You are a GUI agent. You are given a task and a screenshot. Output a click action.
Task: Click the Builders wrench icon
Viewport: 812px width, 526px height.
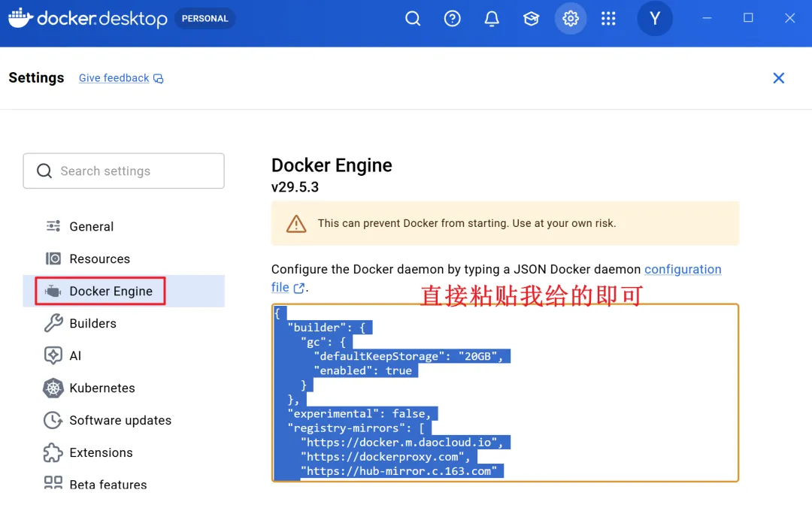pos(53,323)
